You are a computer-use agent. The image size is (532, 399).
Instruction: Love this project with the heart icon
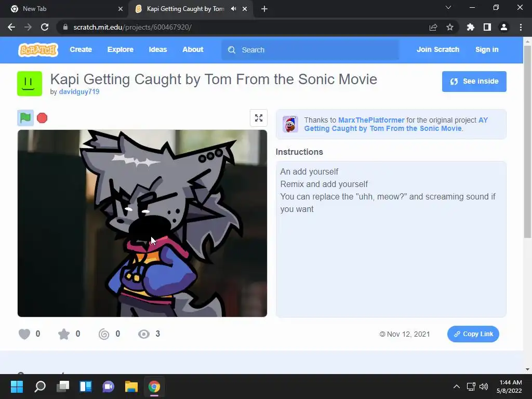(x=24, y=334)
